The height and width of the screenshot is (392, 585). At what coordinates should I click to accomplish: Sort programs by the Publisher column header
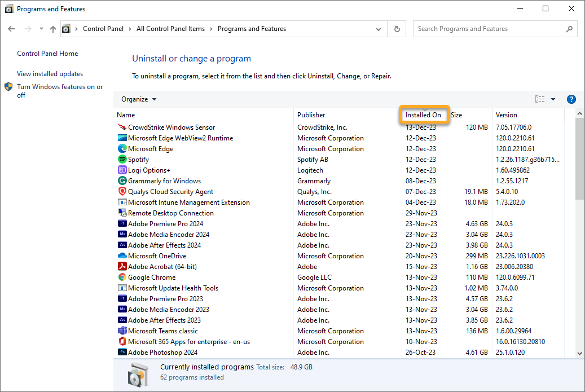pyautogui.click(x=311, y=115)
